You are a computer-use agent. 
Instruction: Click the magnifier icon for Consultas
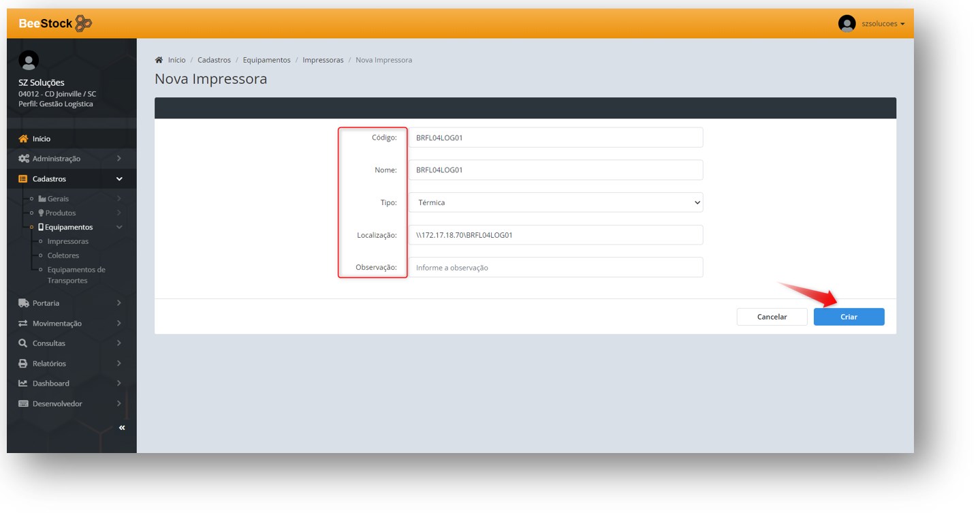pyautogui.click(x=23, y=343)
